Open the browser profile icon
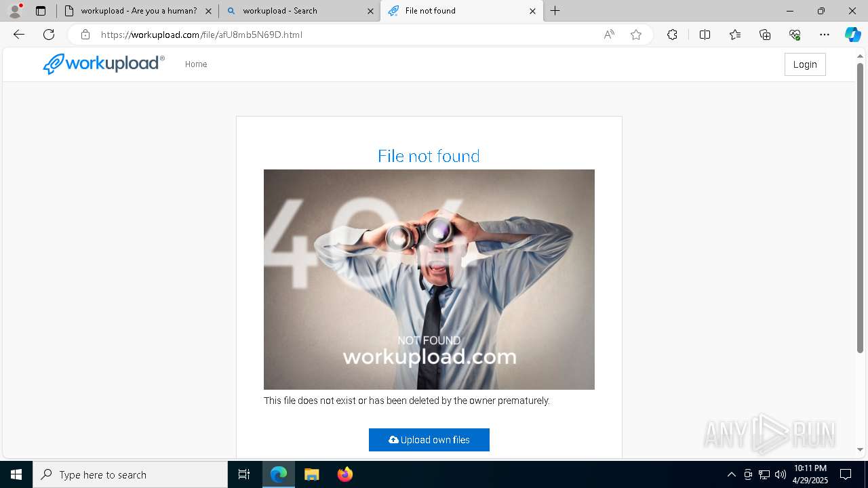868x488 pixels. [15, 11]
